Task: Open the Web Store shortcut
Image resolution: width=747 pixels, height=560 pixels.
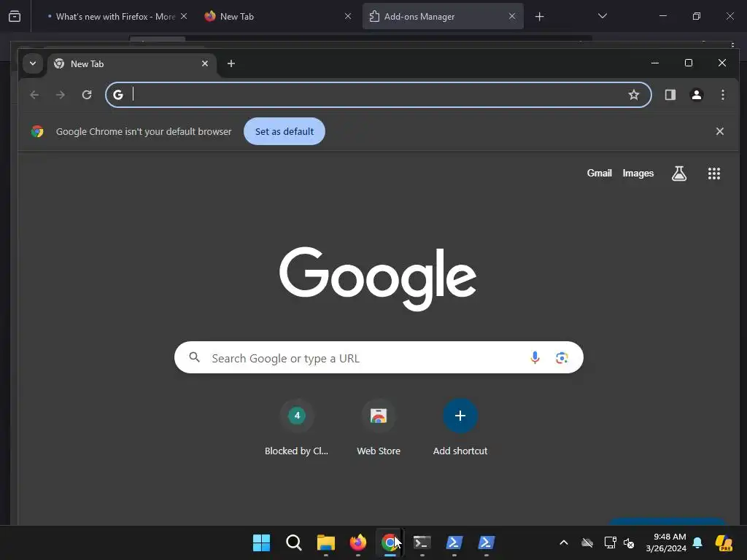Action: tap(379, 427)
